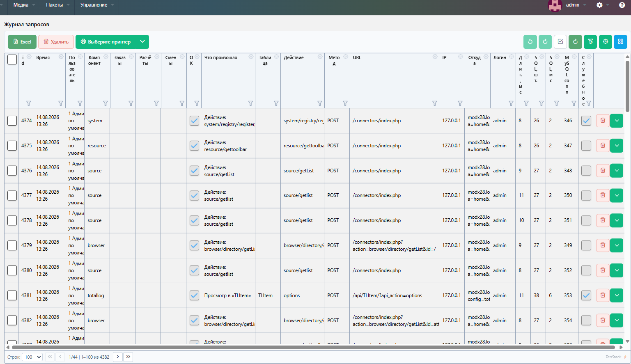Screen dimensions: 631x364
Task: Click the undo icon in the toolbar
Action: [530, 41]
